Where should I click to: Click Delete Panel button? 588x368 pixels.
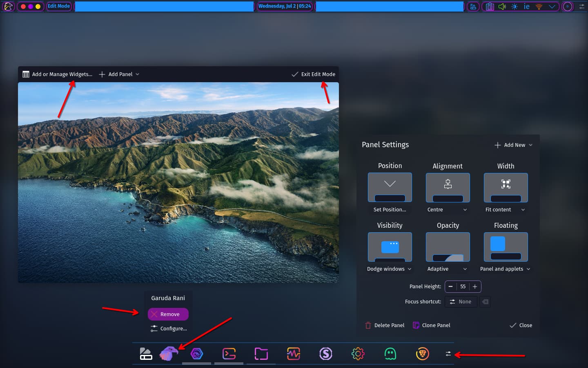pyautogui.click(x=385, y=325)
